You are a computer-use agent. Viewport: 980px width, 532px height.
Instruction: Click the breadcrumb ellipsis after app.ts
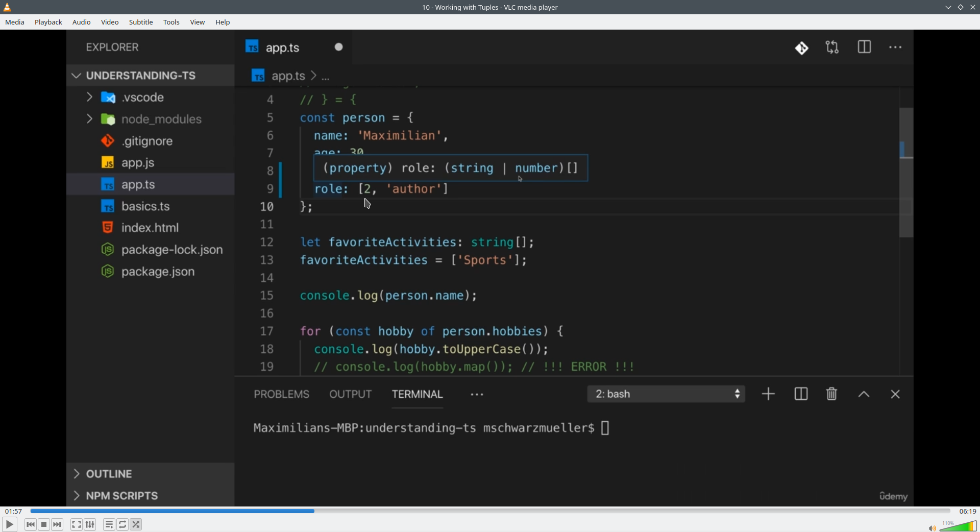[326, 77]
